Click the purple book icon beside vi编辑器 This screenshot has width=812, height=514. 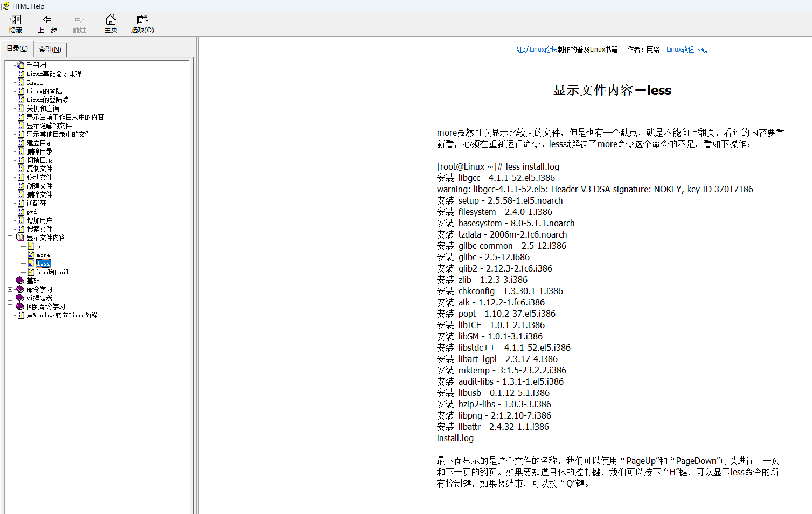tap(20, 298)
